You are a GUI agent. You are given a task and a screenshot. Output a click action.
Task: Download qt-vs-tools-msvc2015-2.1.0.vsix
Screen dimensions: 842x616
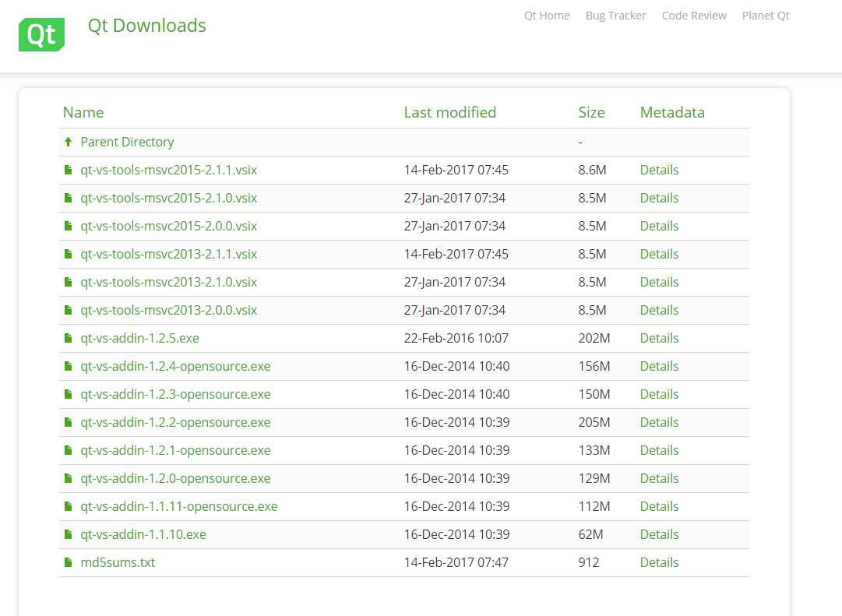pos(168,198)
